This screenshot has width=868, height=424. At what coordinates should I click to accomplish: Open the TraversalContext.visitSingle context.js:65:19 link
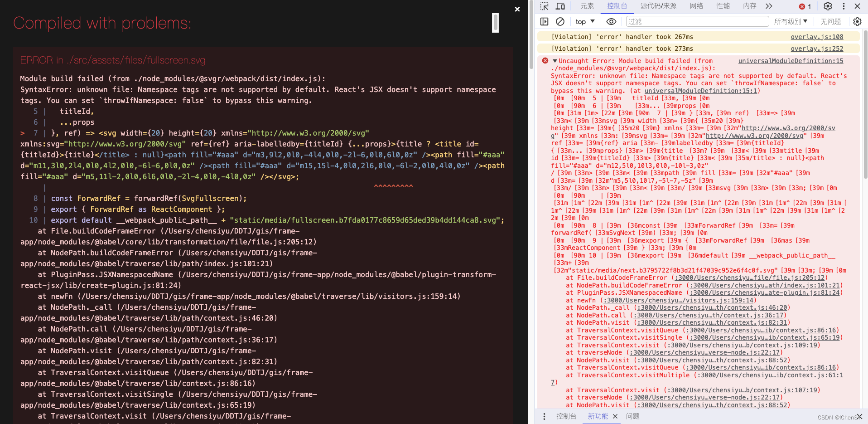click(x=765, y=337)
